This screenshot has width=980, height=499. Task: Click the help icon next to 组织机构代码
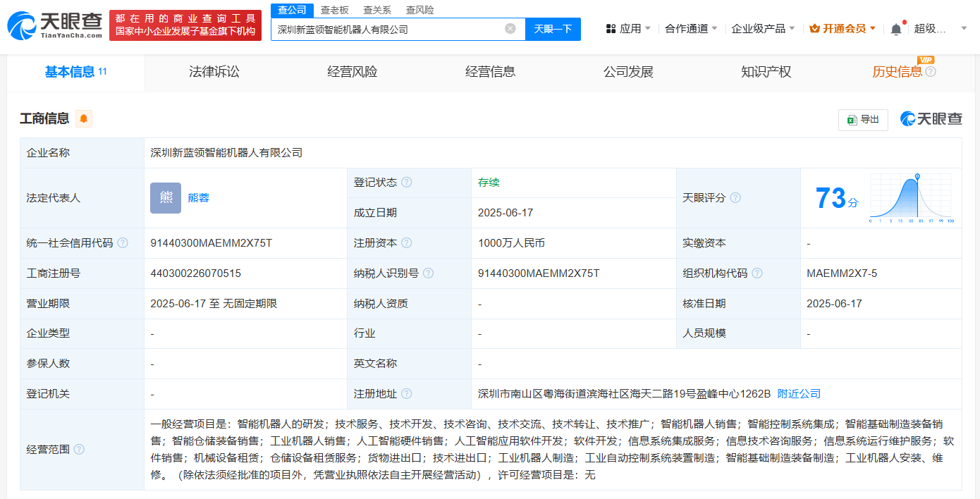[757, 273]
